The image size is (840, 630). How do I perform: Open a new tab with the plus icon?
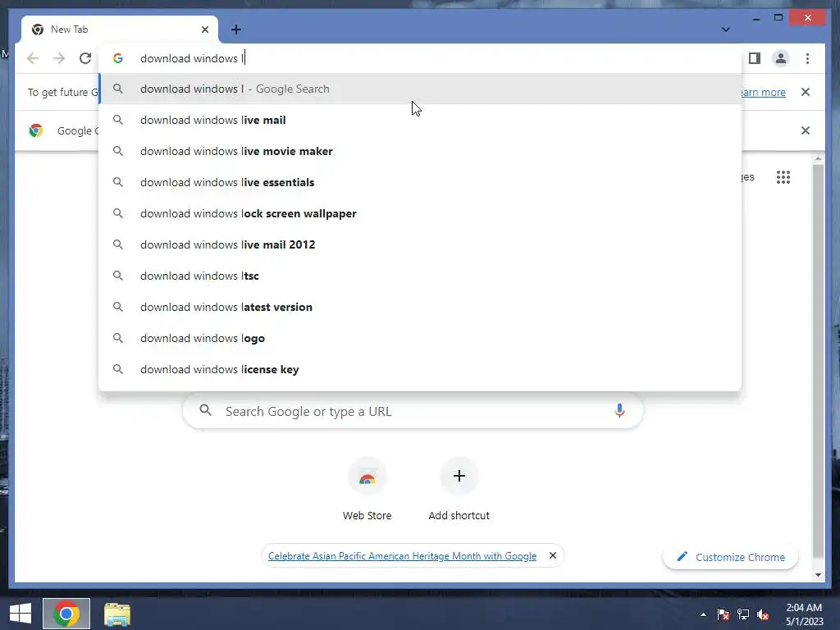pyautogui.click(x=236, y=30)
